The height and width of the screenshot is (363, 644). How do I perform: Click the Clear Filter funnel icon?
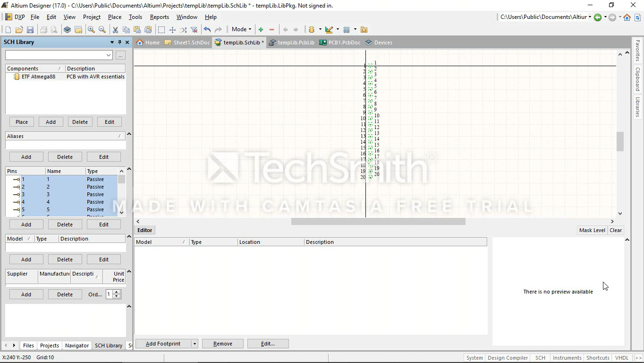(x=194, y=30)
